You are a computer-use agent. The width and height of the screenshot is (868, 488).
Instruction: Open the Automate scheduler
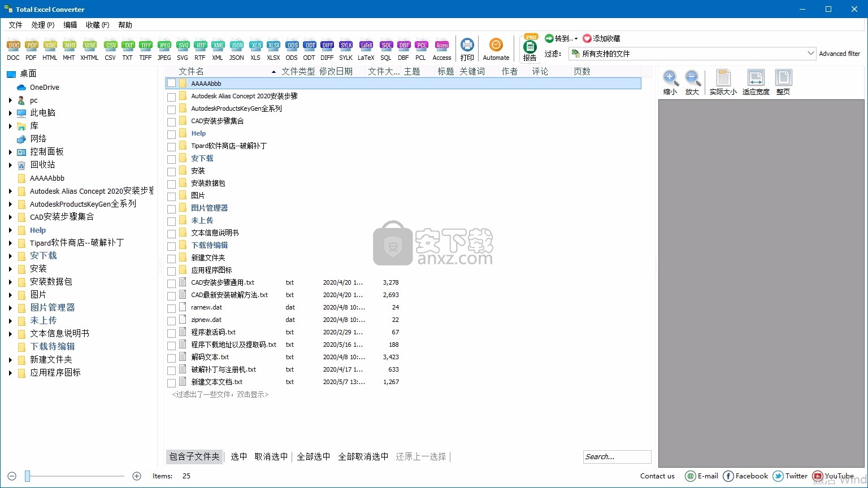coord(496,49)
